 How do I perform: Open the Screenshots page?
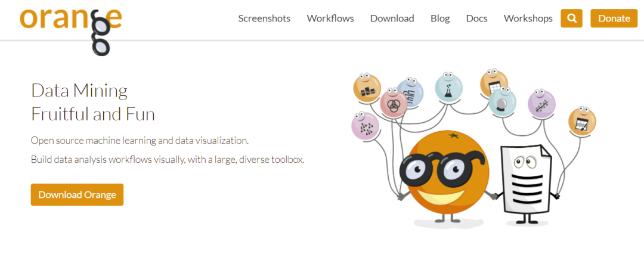(264, 18)
